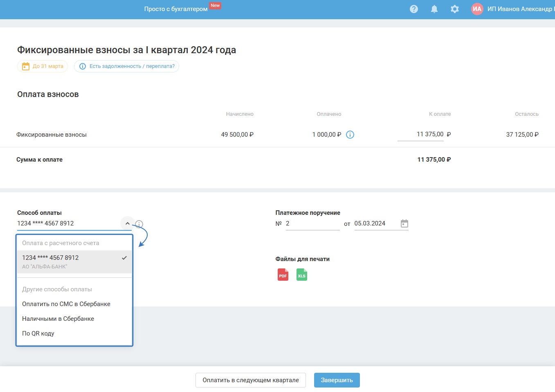Choose 'Оплатить по СМС в Сбербанке'

coord(66,304)
